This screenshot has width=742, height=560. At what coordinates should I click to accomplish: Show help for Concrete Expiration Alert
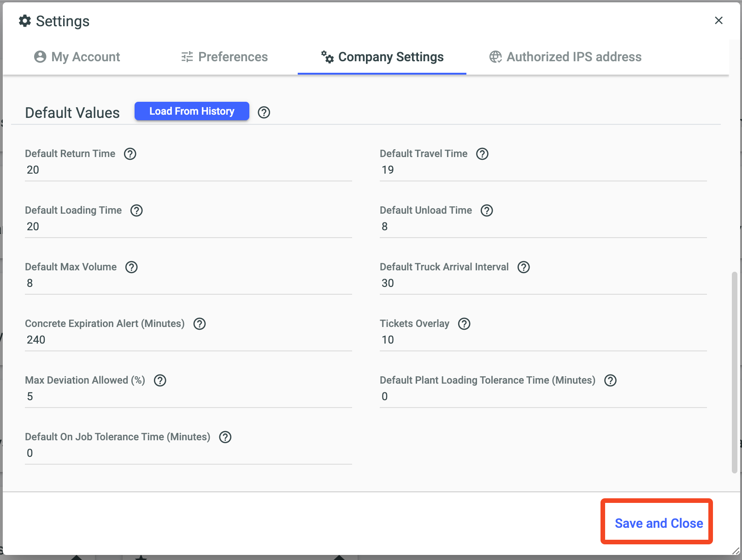click(x=200, y=324)
